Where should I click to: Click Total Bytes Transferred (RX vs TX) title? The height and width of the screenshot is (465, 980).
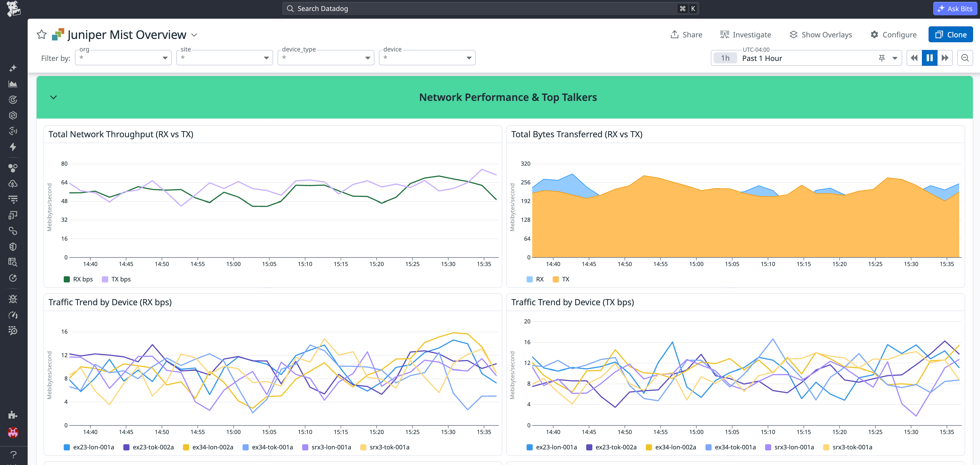click(577, 134)
